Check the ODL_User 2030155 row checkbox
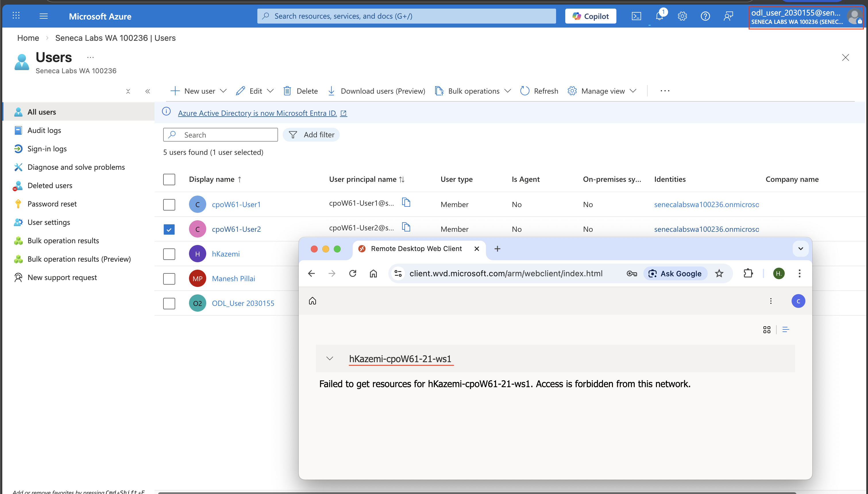Screen dimensions: 868x494 point(169,303)
